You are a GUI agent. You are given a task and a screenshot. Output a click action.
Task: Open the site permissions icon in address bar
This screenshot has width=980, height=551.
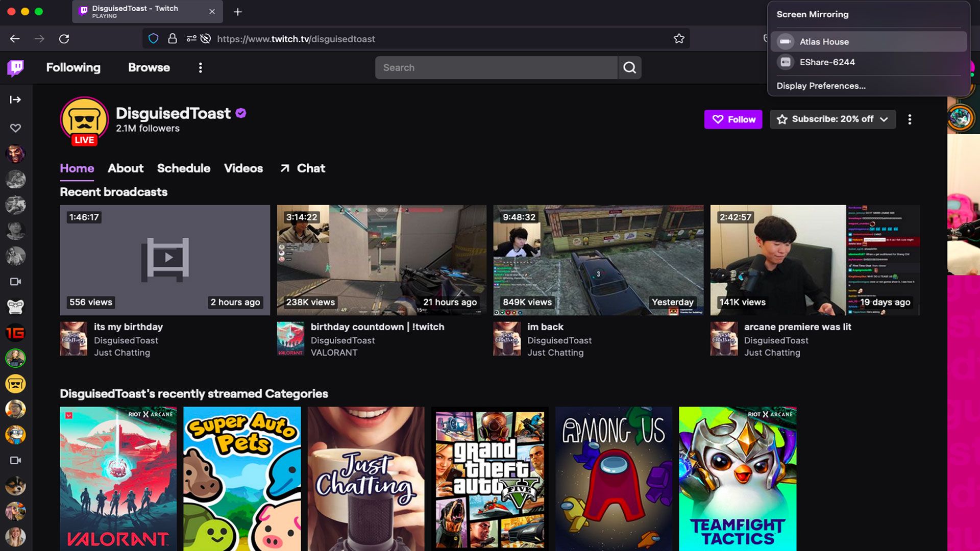[191, 39]
